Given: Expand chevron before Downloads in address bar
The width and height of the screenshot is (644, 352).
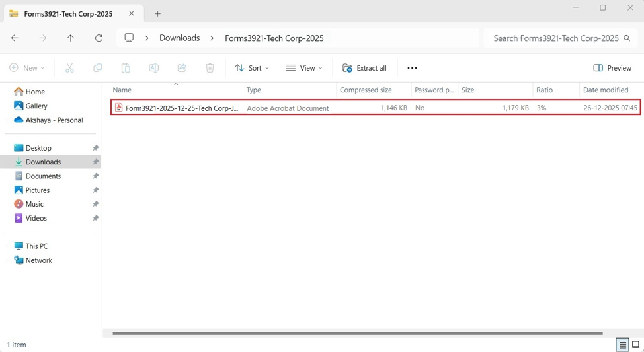Looking at the screenshot, I should (x=147, y=38).
